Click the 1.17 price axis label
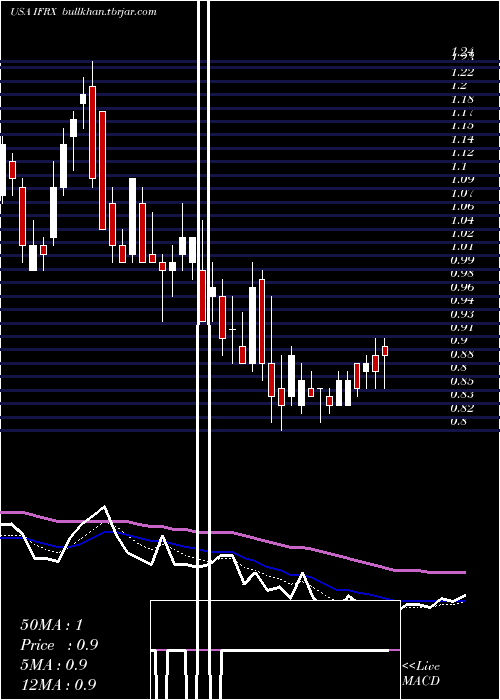The height and width of the screenshot is (700, 500). 462,112
